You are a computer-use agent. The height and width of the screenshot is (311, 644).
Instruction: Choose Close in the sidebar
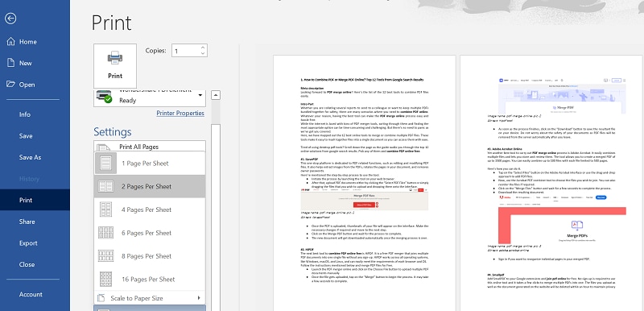[27, 264]
